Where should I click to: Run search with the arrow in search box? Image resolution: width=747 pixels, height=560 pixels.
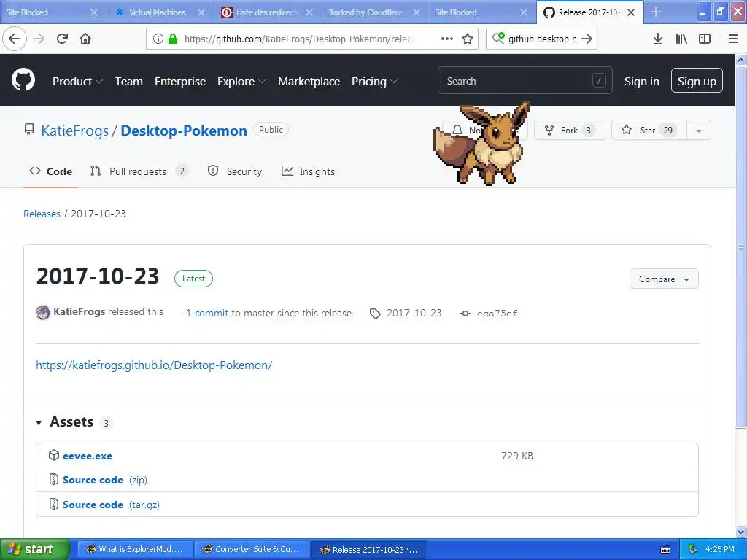pos(587,39)
